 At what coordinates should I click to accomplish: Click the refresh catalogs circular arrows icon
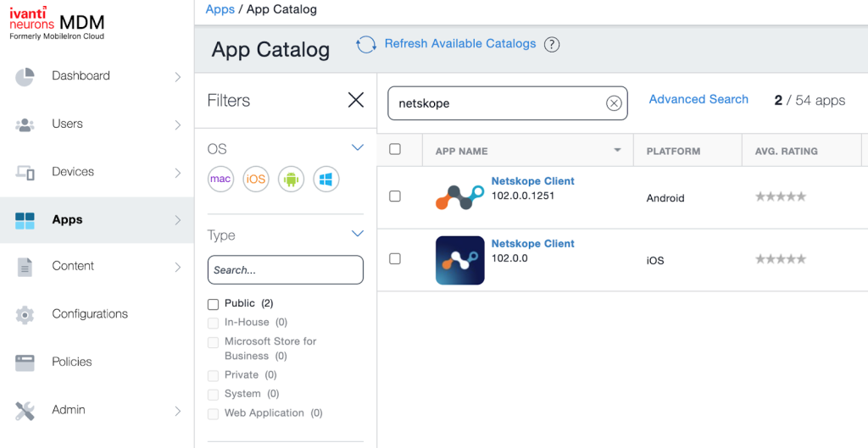(366, 44)
